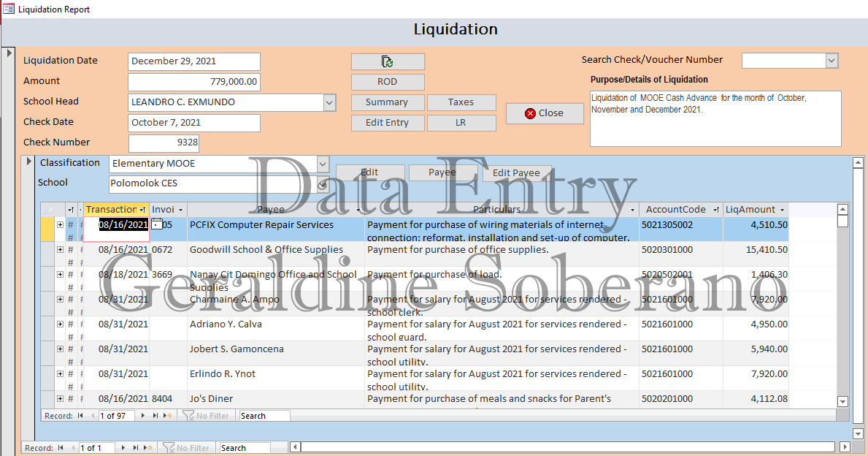Image resolution: width=868 pixels, height=456 pixels.
Task: Expand subdatasheet for Erlindo R. Ynot row
Action: pos(60,374)
